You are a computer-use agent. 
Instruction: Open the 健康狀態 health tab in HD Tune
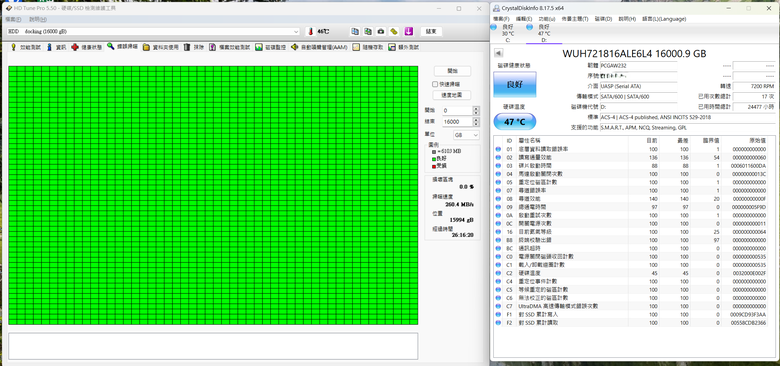click(x=87, y=47)
